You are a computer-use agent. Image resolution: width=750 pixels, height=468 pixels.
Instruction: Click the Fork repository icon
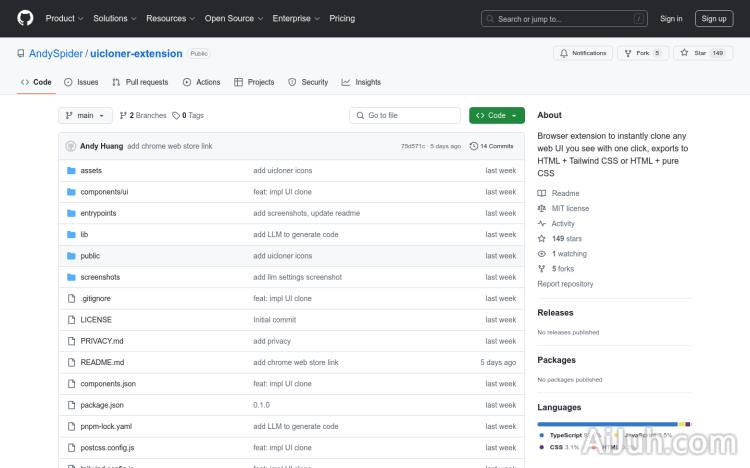(627, 53)
